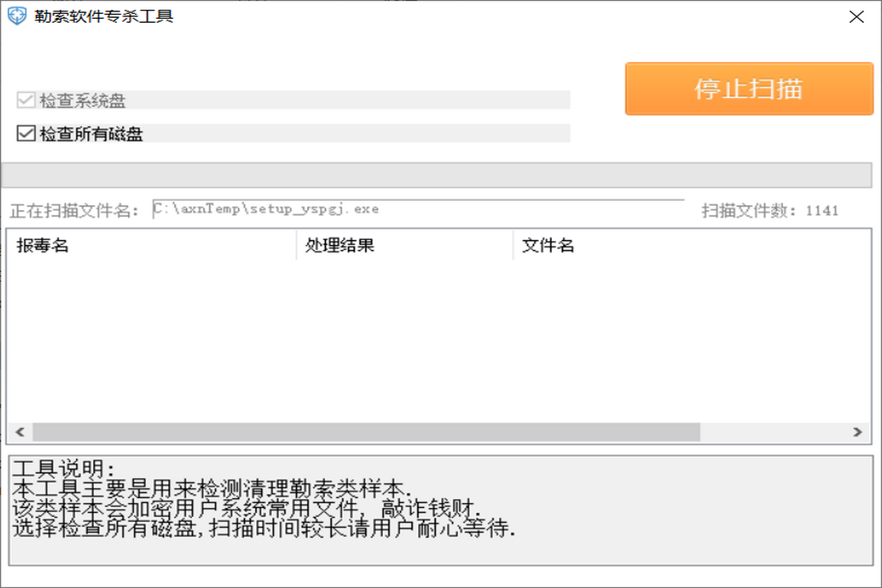Click the scan progress bar
882x588 pixels.
point(441,173)
